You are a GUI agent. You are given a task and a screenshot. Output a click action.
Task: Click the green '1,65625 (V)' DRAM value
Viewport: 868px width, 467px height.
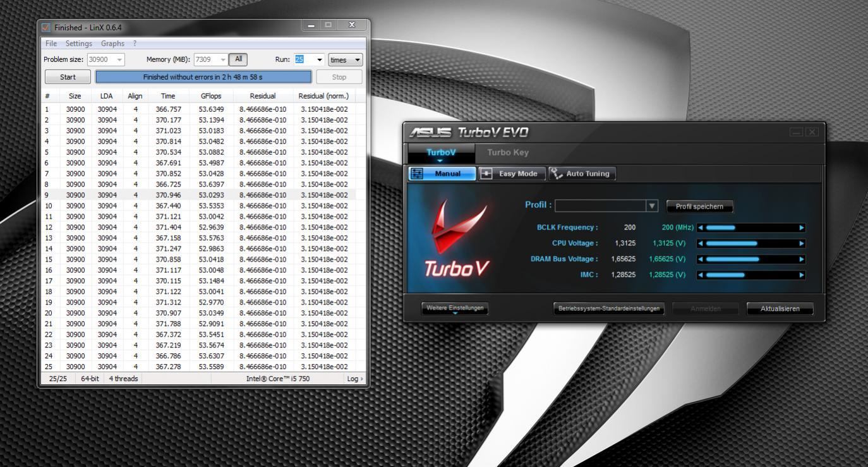[x=667, y=259]
